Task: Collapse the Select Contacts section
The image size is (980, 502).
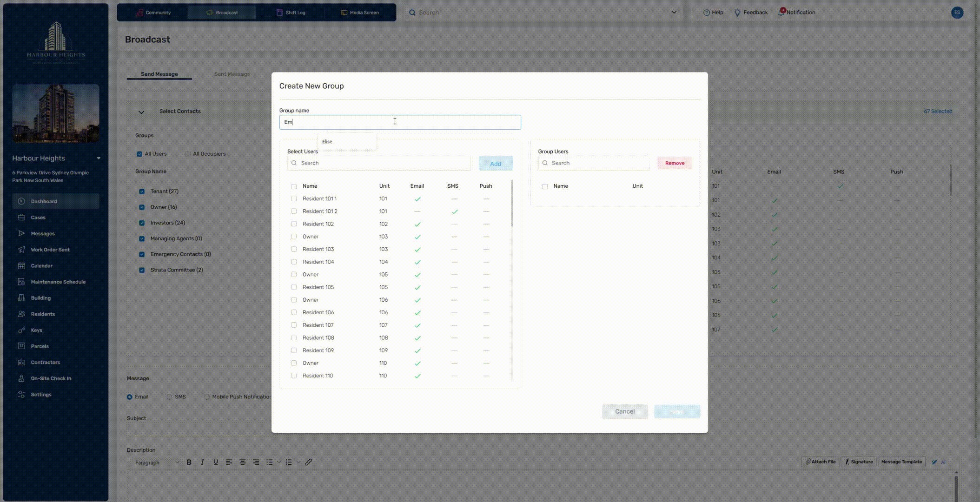Action: [141, 112]
